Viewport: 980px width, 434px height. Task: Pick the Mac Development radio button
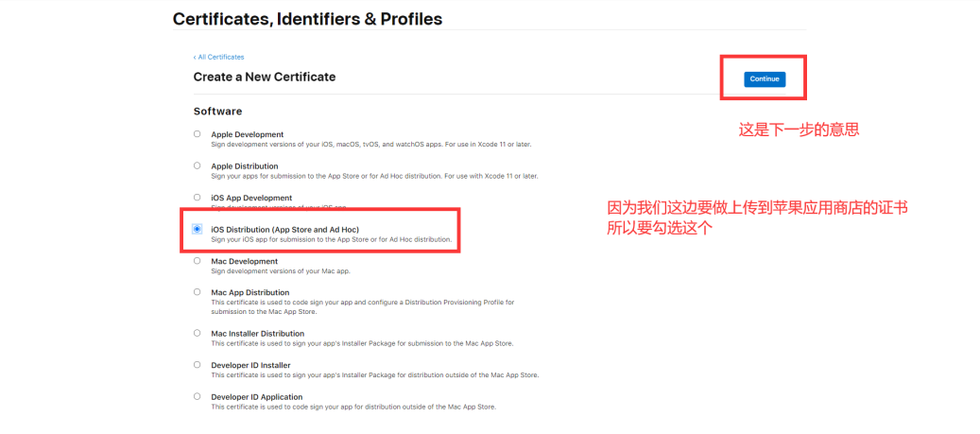pyautogui.click(x=197, y=260)
